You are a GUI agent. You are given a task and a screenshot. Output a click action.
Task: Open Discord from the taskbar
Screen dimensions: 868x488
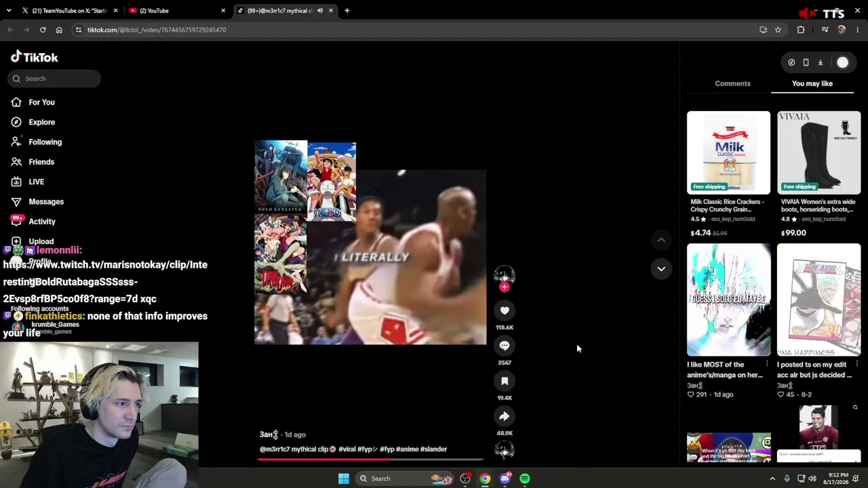tap(505, 479)
